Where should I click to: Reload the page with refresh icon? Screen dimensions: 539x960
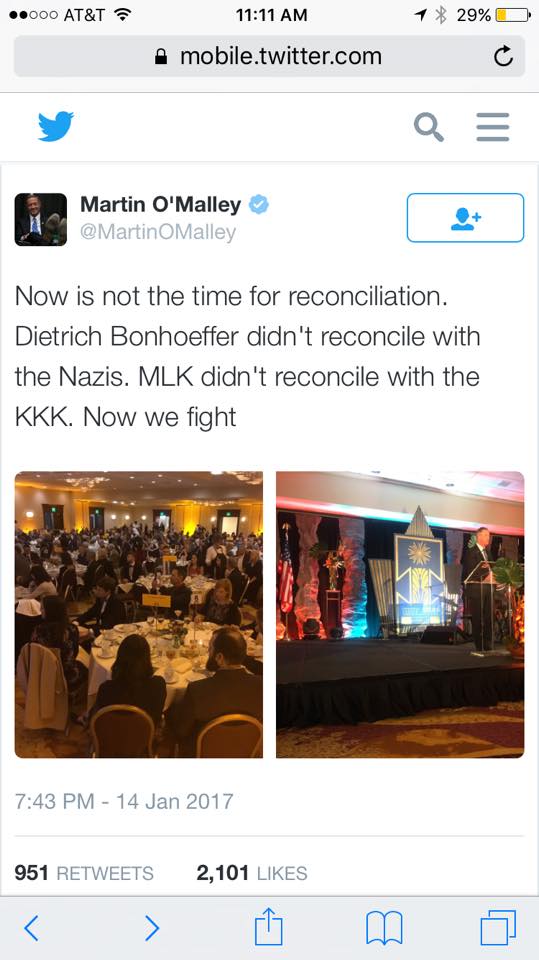click(x=503, y=57)
